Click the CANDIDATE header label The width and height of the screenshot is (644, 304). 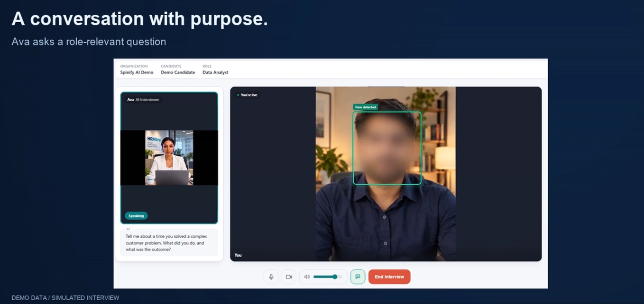pyautogui.click(x=171, y=66)
